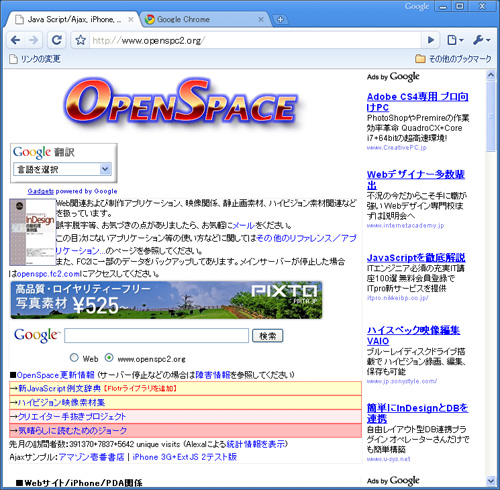Open the wrench settings menu
The height and width of the screenshot is (490, 500).
(x=481, y=40)
